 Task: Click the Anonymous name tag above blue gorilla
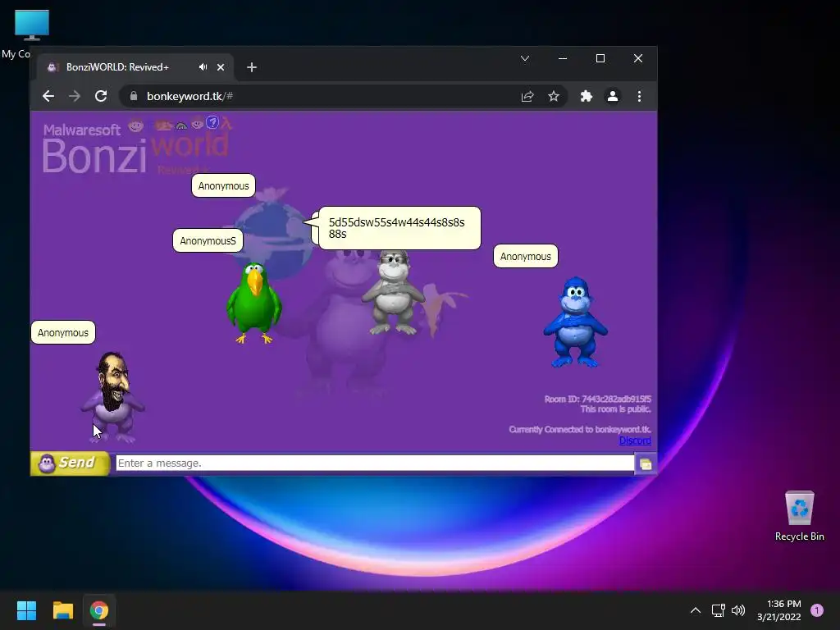pyautogui.click(x=526, y=256)
